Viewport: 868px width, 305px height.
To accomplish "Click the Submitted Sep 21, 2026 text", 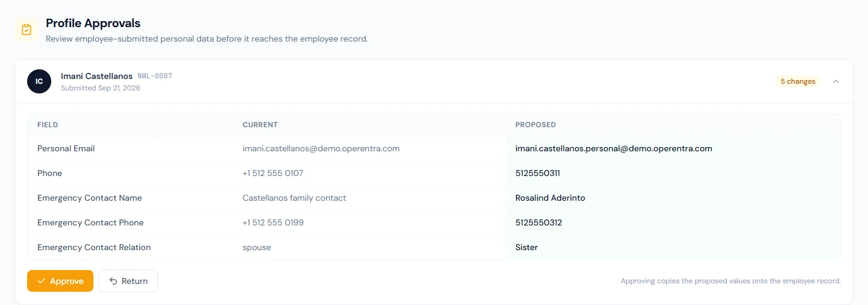I will (x=101, y=88).
